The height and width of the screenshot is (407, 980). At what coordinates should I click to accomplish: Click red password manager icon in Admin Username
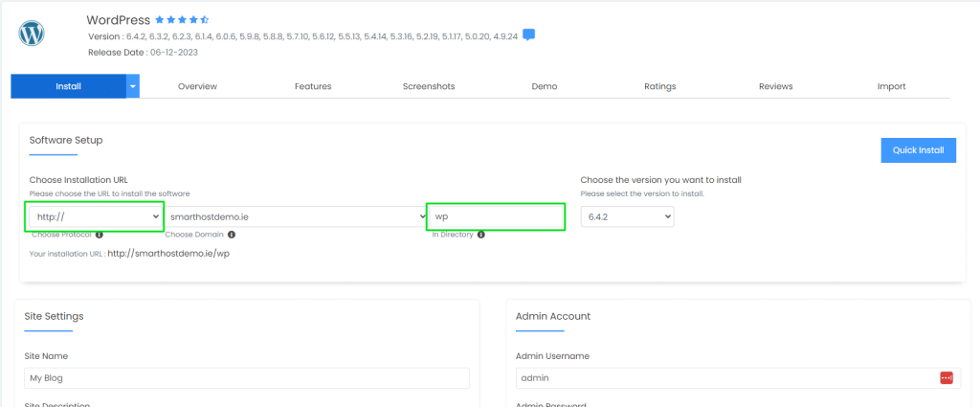click(x=947, y=377)
